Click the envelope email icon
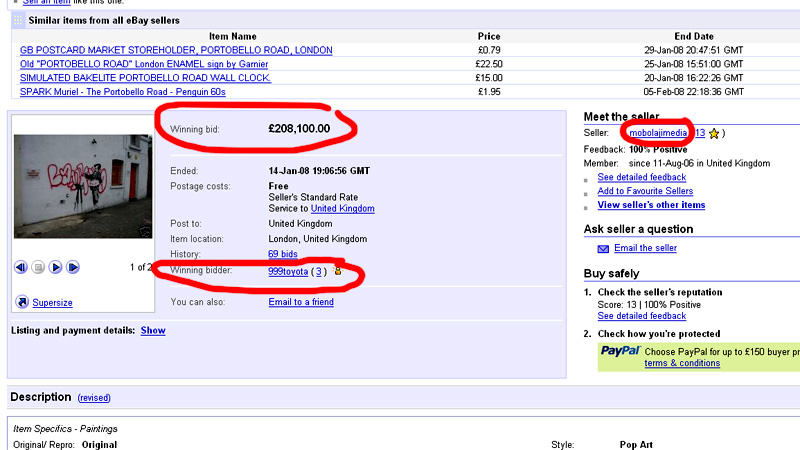The width and height of the screenshot is (800, 450). pos(603,248)
